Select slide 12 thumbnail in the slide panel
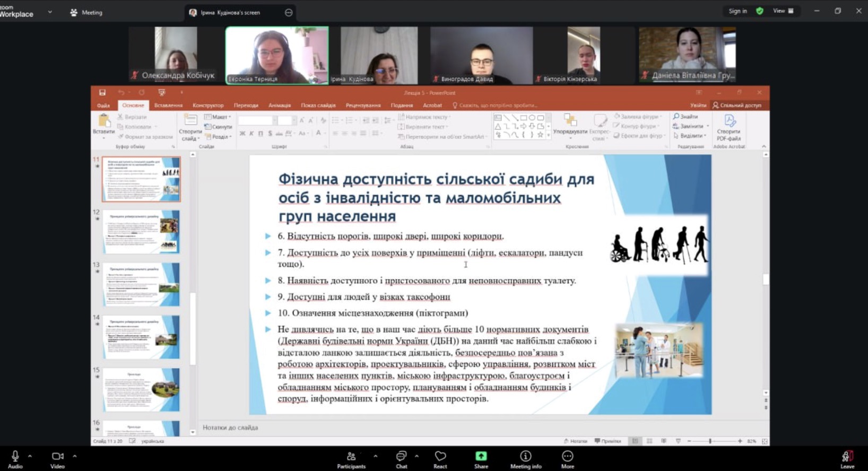868x471 pixels. [x=141, y=232]
